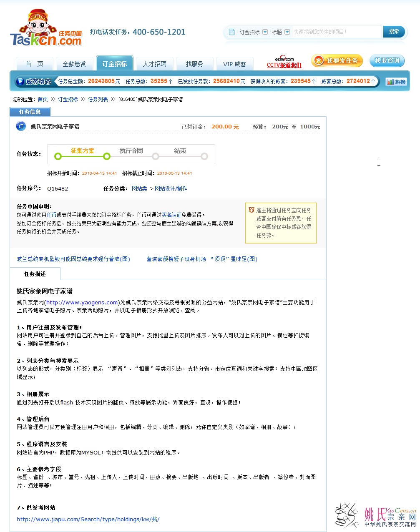Click the 征集方案 progress stage
The width and height of the screenshot is (420, 532).
(x=82, y=151)
